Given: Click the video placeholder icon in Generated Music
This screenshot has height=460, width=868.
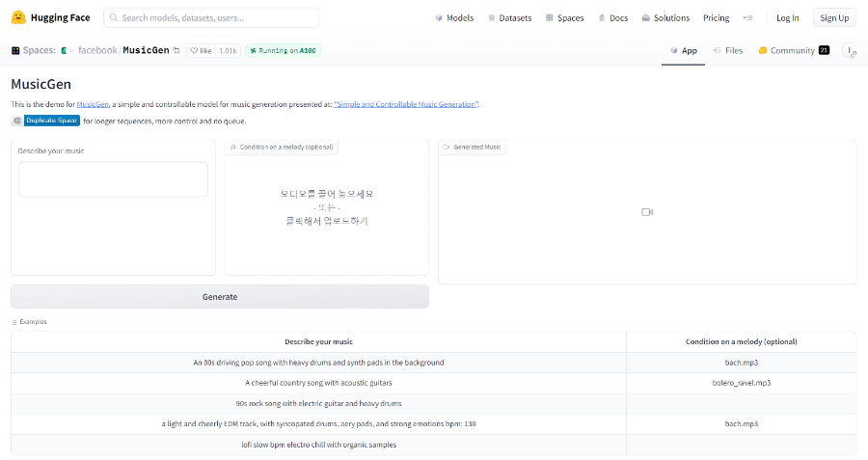Looking at the screenshot, I should coord(647,212).
